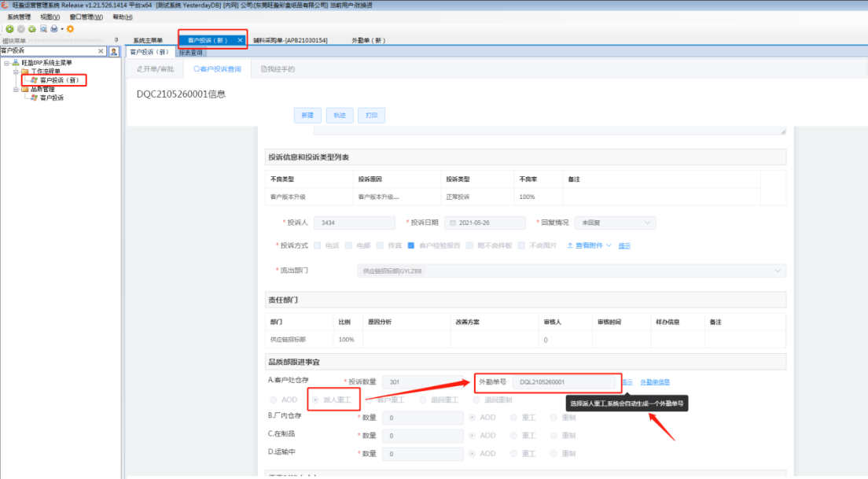The width and height of the screenshot is (868, 479).
Task: Pin the 模块菜单 panel
Action: tap(116, 40)
